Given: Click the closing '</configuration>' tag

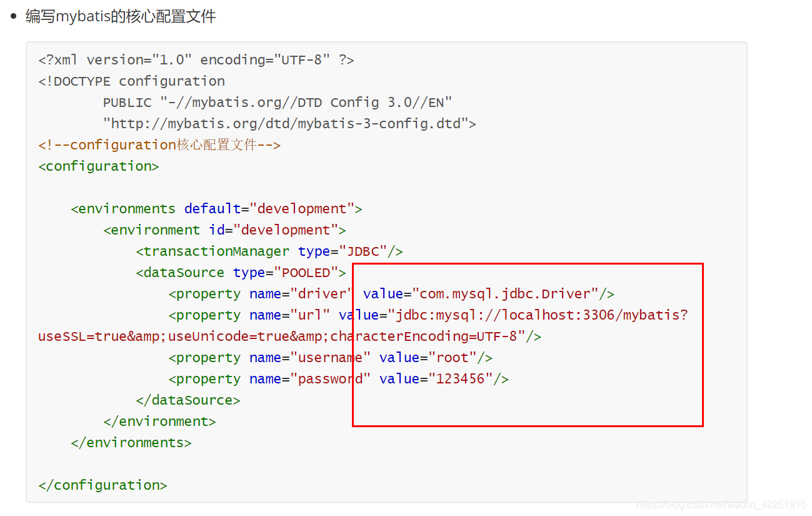Looking at the screenshot, I should pyautogui.click(x=103, y=485).
